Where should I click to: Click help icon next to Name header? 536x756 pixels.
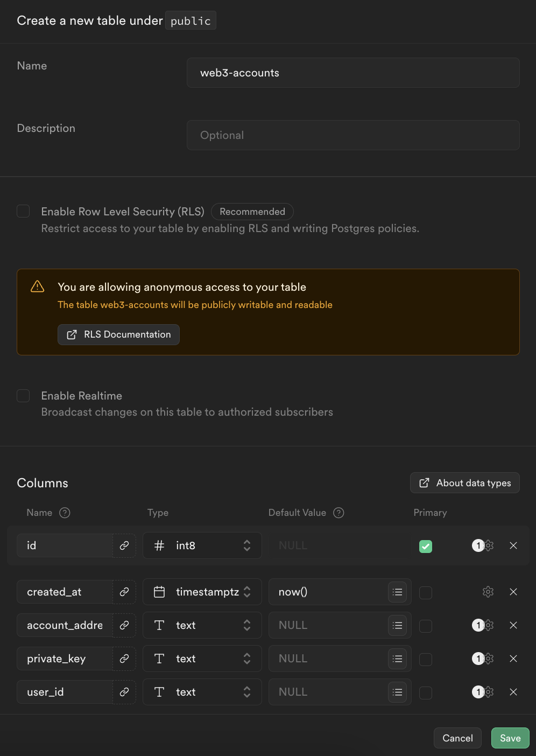pyautogui.click(x=65, y=513)
